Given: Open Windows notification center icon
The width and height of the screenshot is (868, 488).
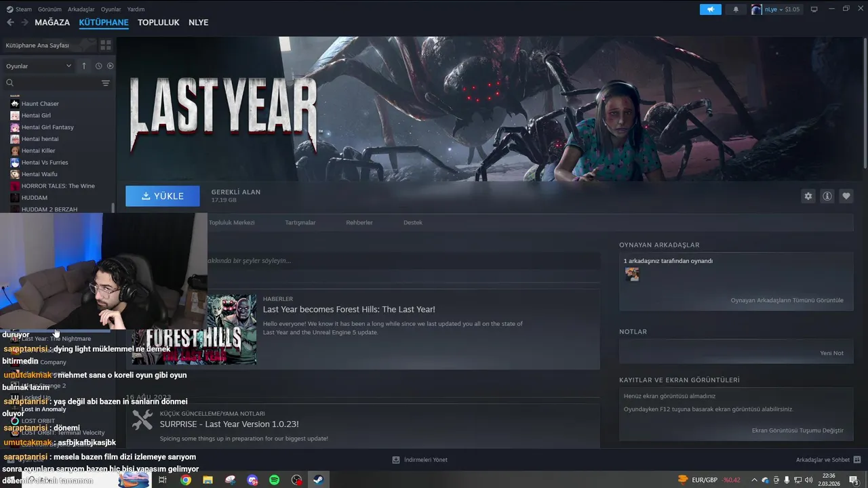Looking at the screenshot, I should click(853, 480).
